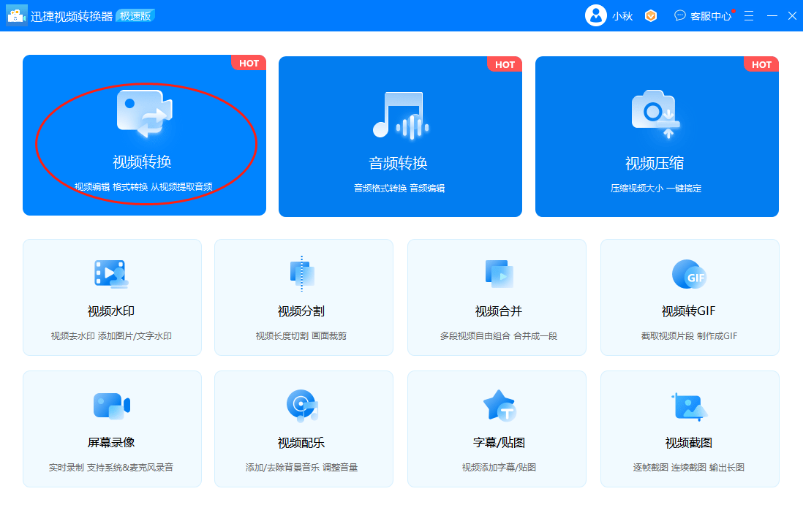Select the 视频转GIF icon
Viewport: 803px width, 532px height.
point(690,274)
